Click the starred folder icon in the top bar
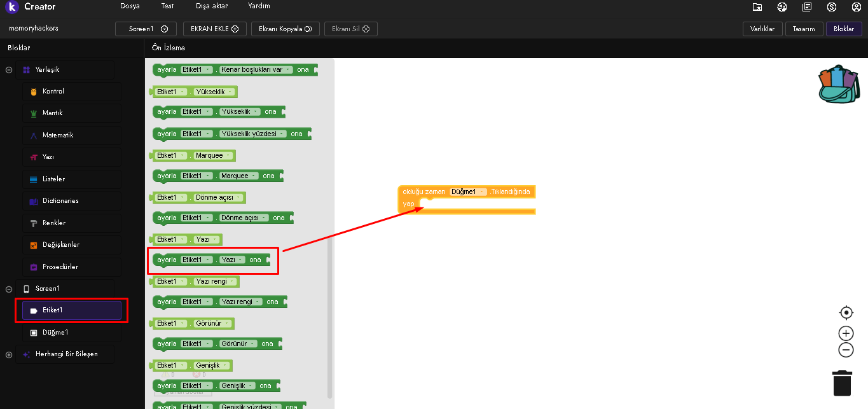 (757, 7)
